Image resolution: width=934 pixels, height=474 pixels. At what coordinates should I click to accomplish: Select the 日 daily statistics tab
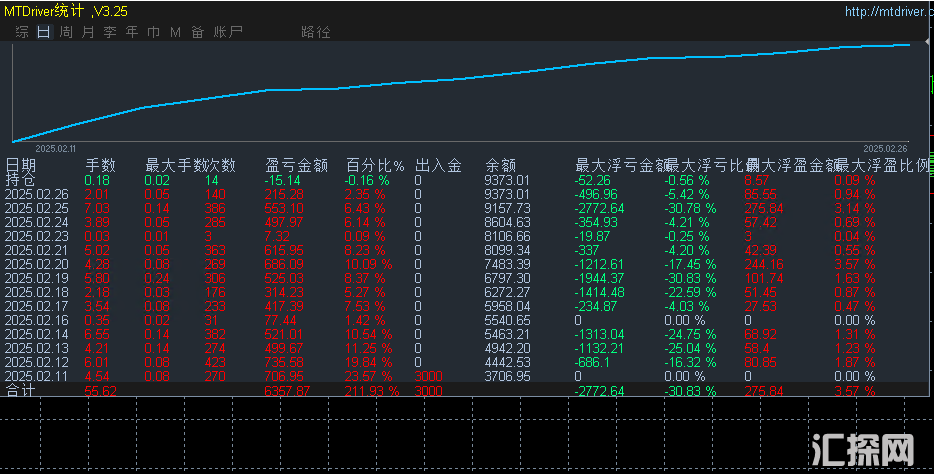(x=43, y=32)
